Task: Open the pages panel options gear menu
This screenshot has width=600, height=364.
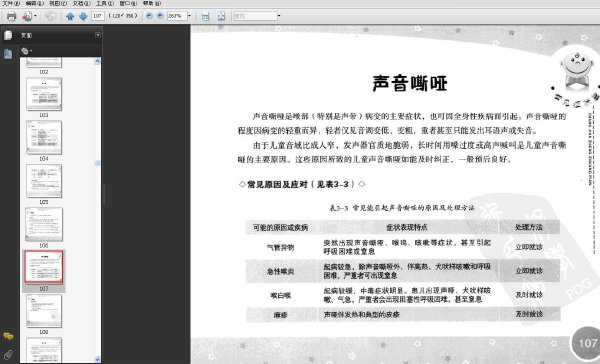Action: click(x=26, y=51)
